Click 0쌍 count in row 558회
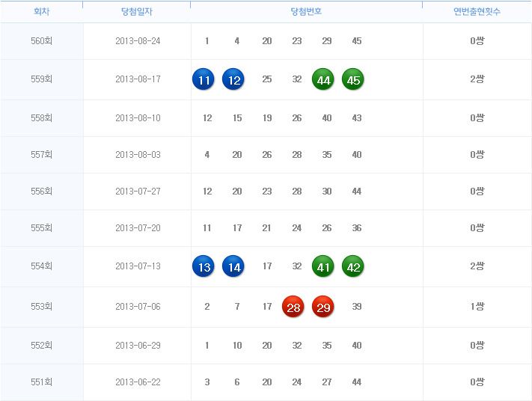 pos(477,118)
